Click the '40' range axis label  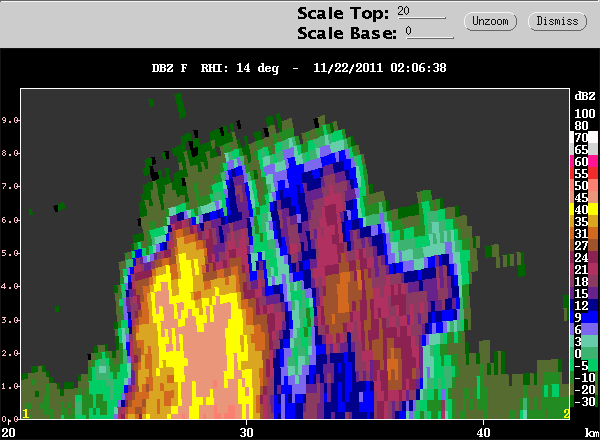tap(483, 432)
